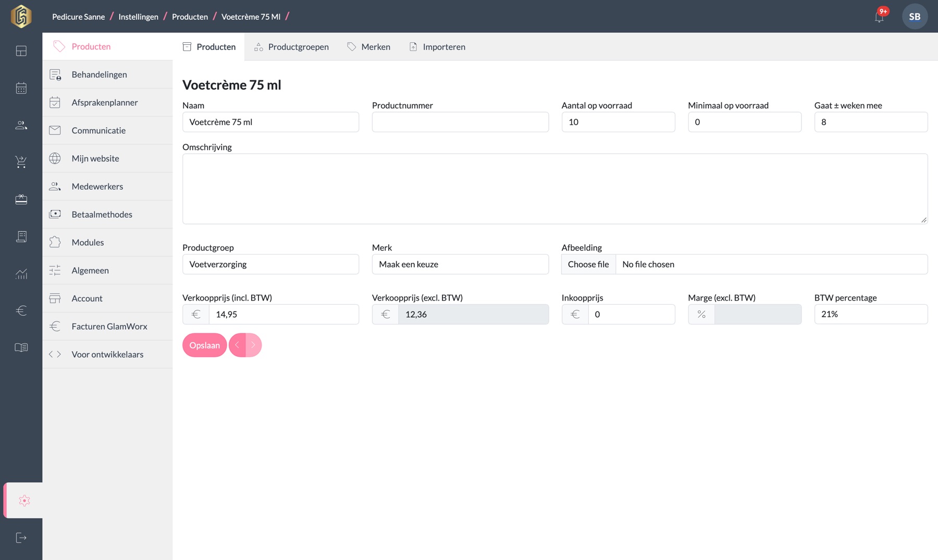The width and height of the screenshot is (938, 560).
Task: Click the settings gear icon in left rail
Action: [24, 500]
